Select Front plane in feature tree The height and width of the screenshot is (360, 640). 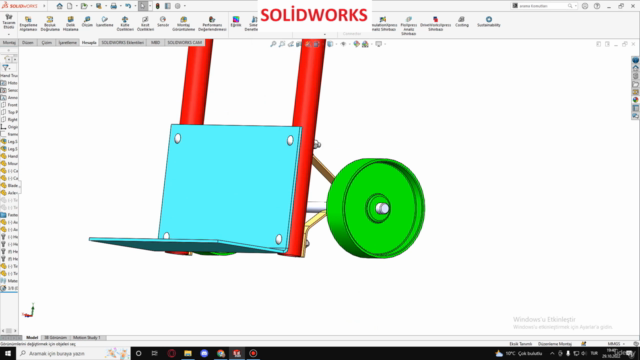[x=9, y=105]
